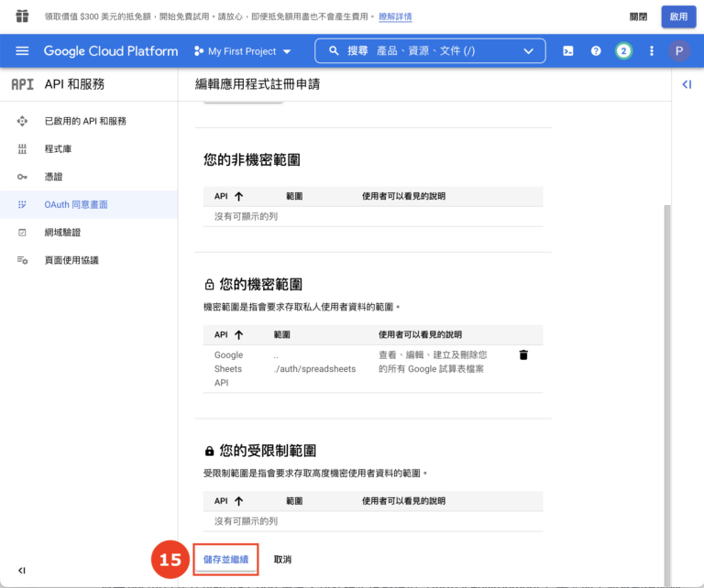Click the user account avatar P

pos(679,51)
